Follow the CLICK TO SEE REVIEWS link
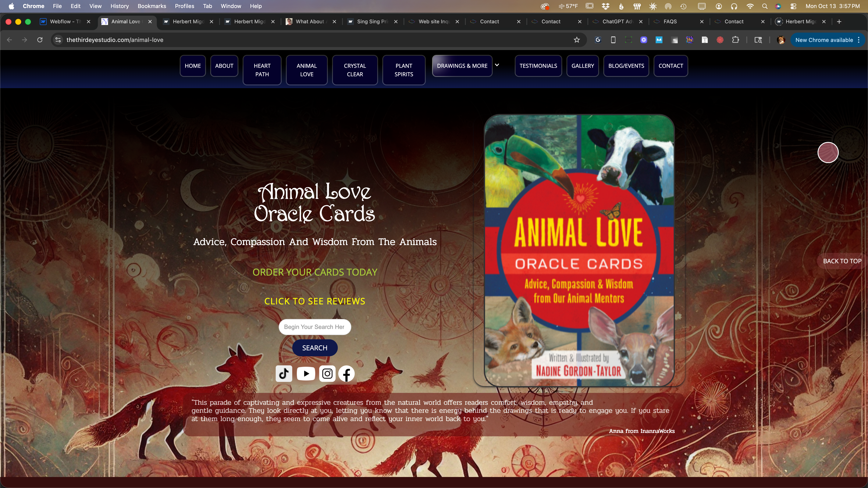868x488 pixels. point(314,301)
